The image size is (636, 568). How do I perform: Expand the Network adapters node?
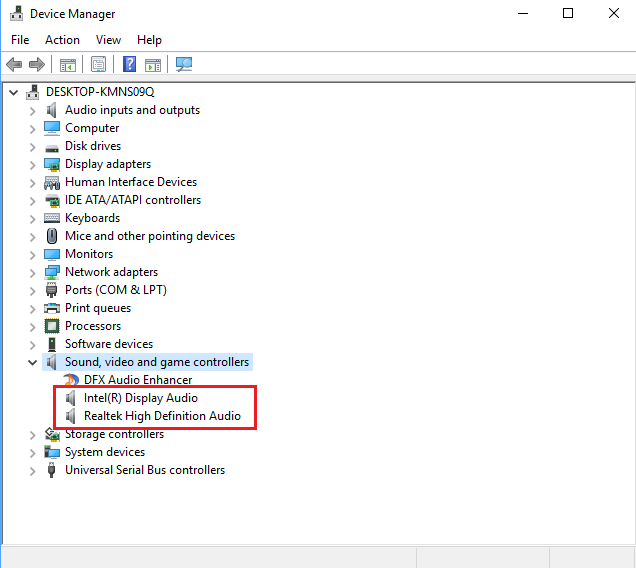point(33,272)
